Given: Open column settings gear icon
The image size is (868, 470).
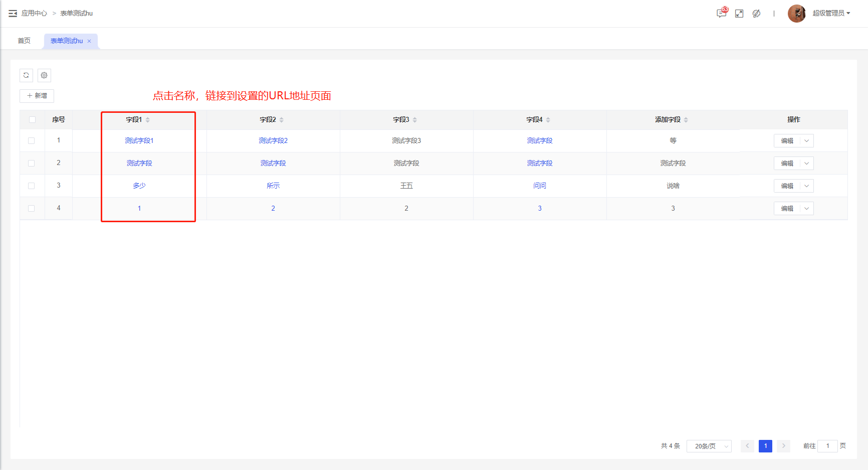Looking at the screenshot, I should pyautogui.click(x=44, y=75).
